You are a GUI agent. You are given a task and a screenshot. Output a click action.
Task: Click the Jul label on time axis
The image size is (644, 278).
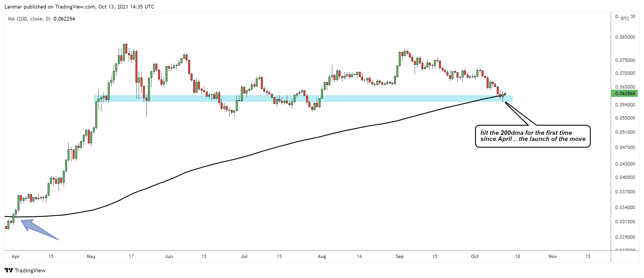[x=244, y=256]
